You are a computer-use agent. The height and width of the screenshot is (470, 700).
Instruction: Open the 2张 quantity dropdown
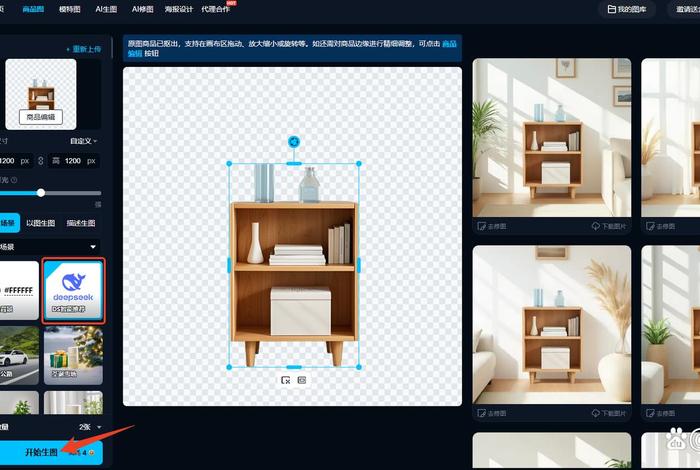[x=90, y=427]
